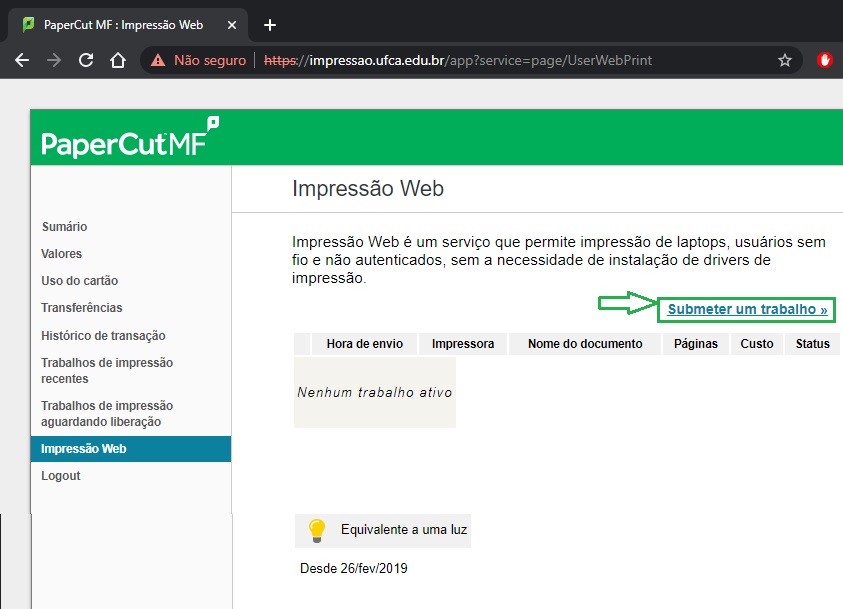
Task: Bookmark this page with star icon
Action: tap(785, 60)
